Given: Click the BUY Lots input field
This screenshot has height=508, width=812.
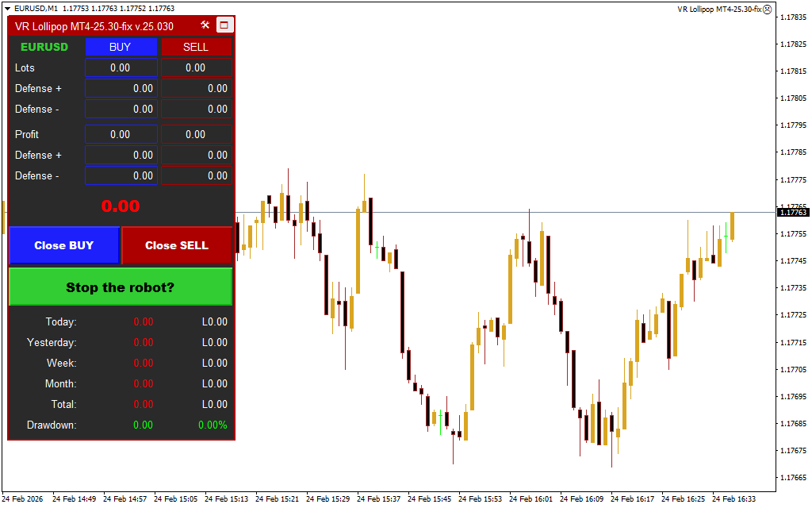Looking at the screenshot, I should (x=121, y=68).
